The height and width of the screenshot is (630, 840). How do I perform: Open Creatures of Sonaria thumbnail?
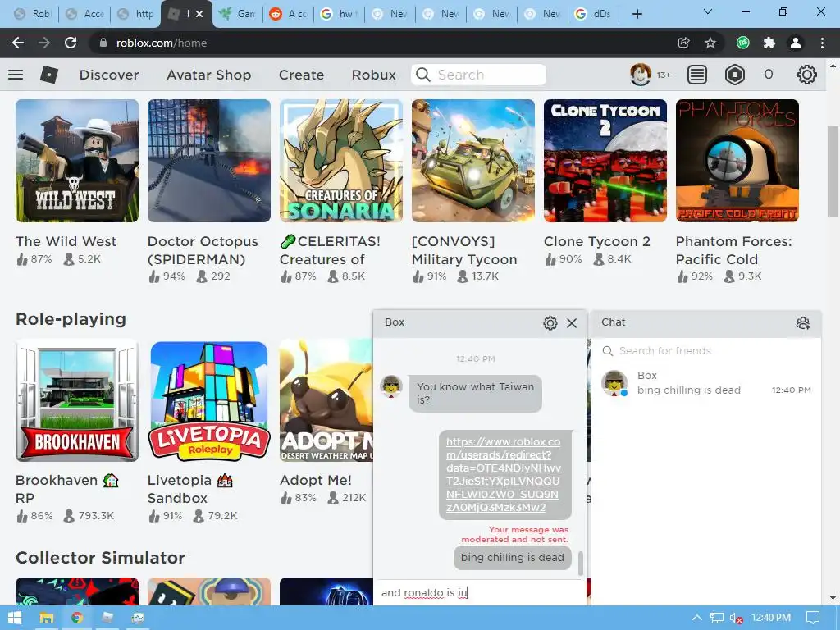click(341, 161)
